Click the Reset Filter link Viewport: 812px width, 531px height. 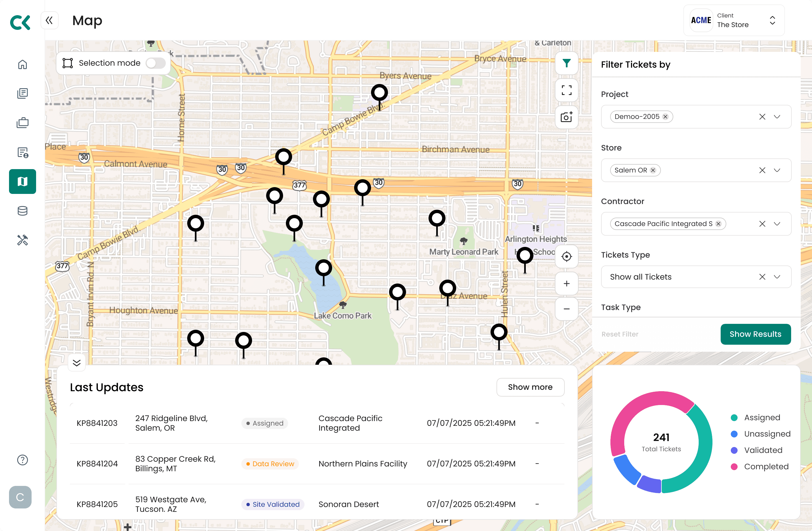[620, 334]
